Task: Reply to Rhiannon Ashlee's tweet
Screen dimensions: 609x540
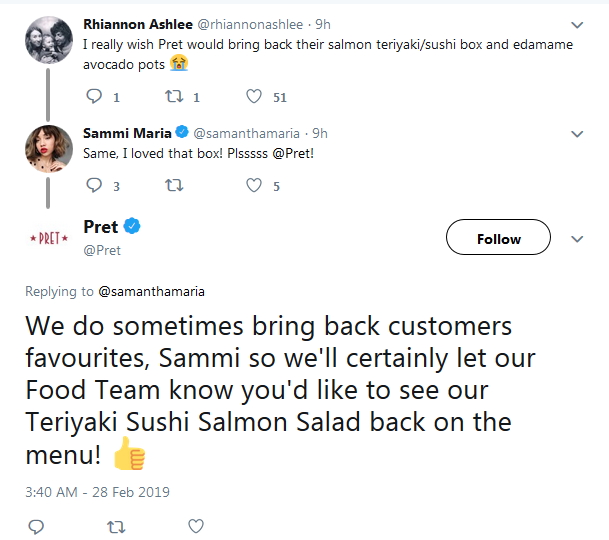Action: point(96,97)
